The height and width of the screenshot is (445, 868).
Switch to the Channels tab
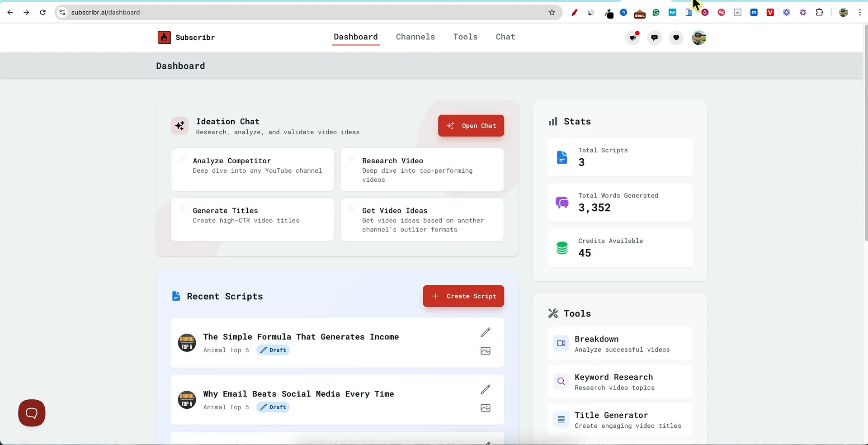[x=415, y=37]
